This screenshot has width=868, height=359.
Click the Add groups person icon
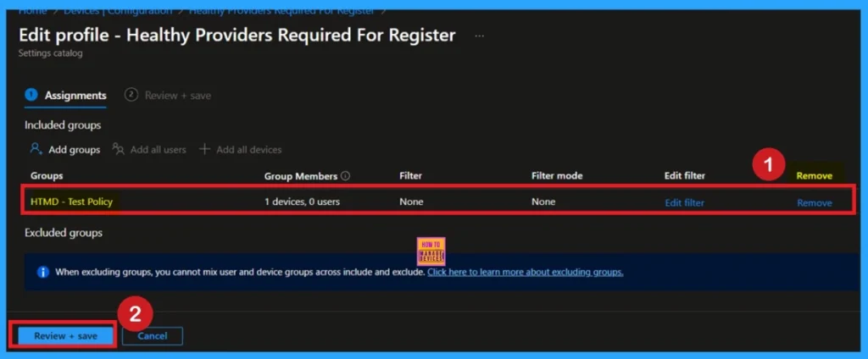[36, 149]
